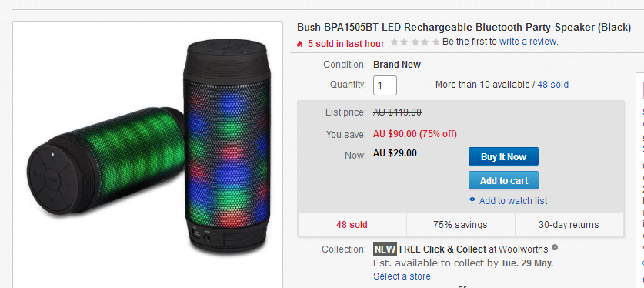Viewport: 644px width, 288px height.
Task: Click the Select a store link
Action: [402, 276]
